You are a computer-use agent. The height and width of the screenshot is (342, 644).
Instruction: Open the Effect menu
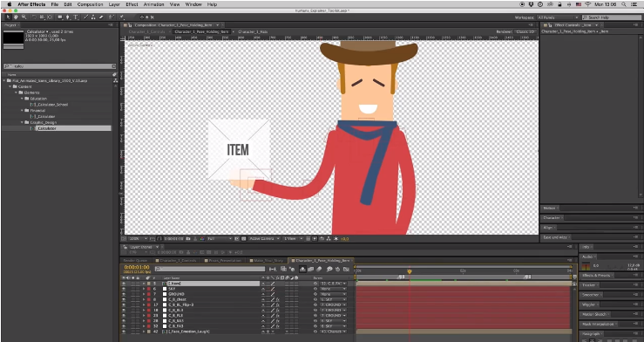132,4
